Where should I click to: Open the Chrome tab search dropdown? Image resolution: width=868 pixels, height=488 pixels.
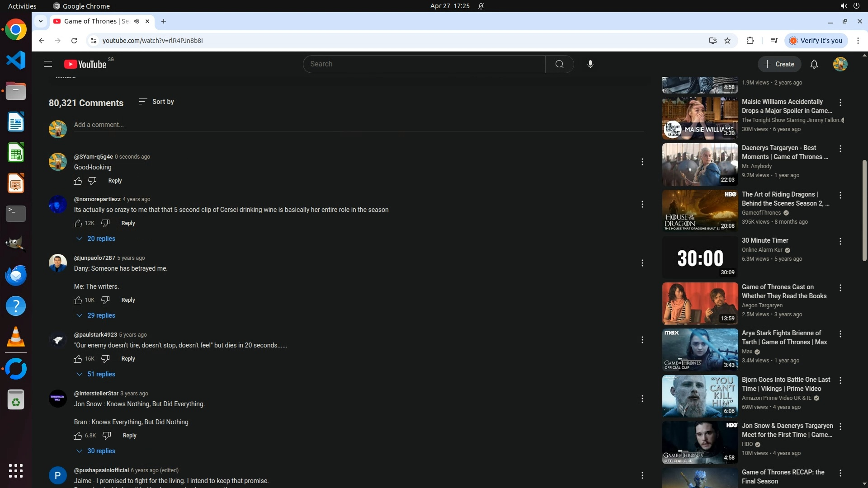tap(40, 21)
